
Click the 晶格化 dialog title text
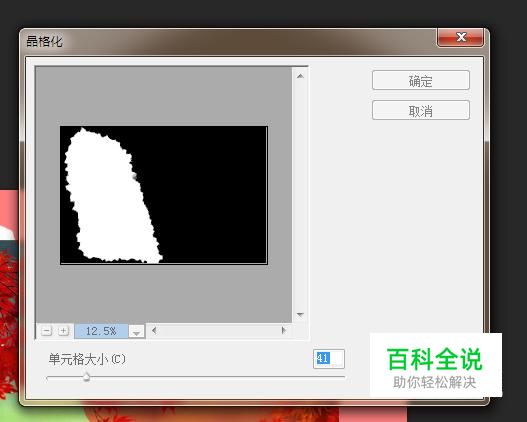pos(44,41)
